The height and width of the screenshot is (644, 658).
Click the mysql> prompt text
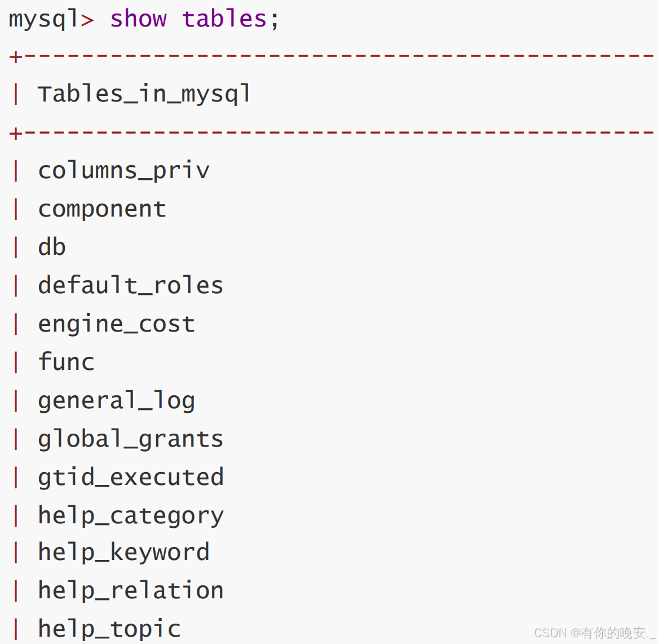(x=51, y=20)
